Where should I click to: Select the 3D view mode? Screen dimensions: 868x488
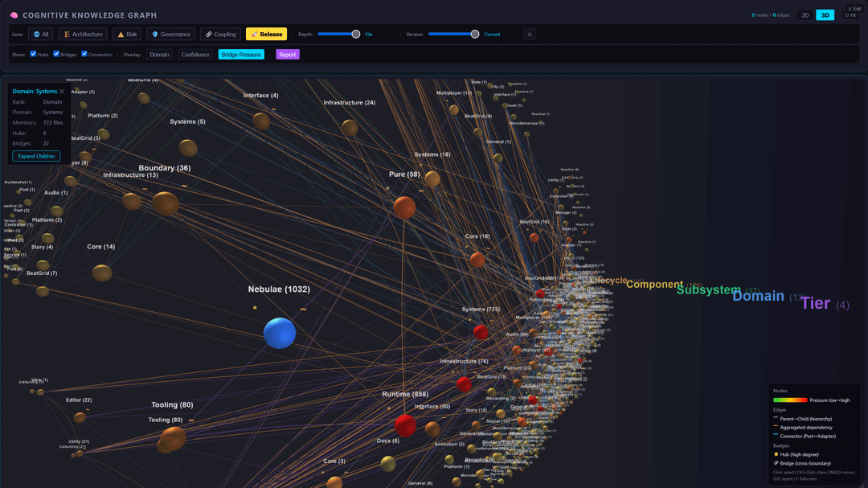coord(825,15)
